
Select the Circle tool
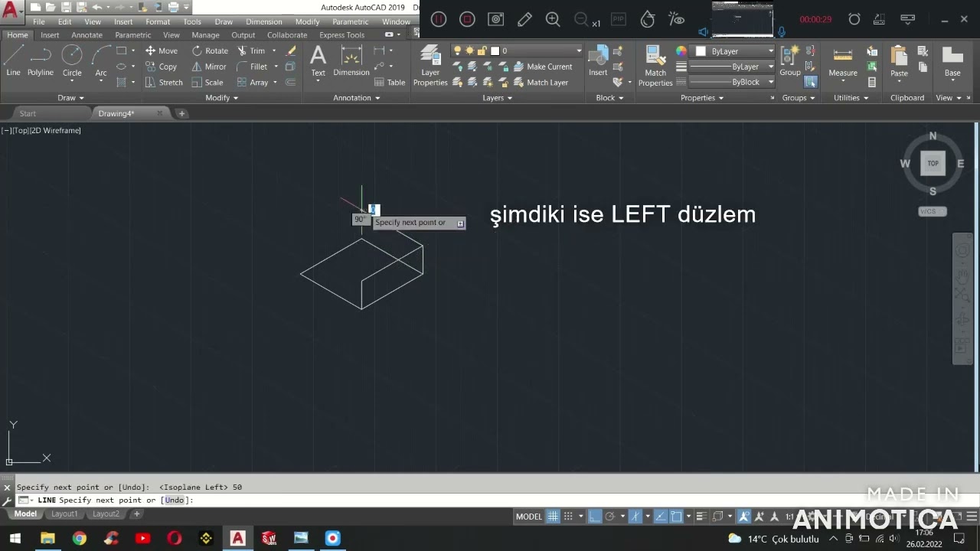72,61
